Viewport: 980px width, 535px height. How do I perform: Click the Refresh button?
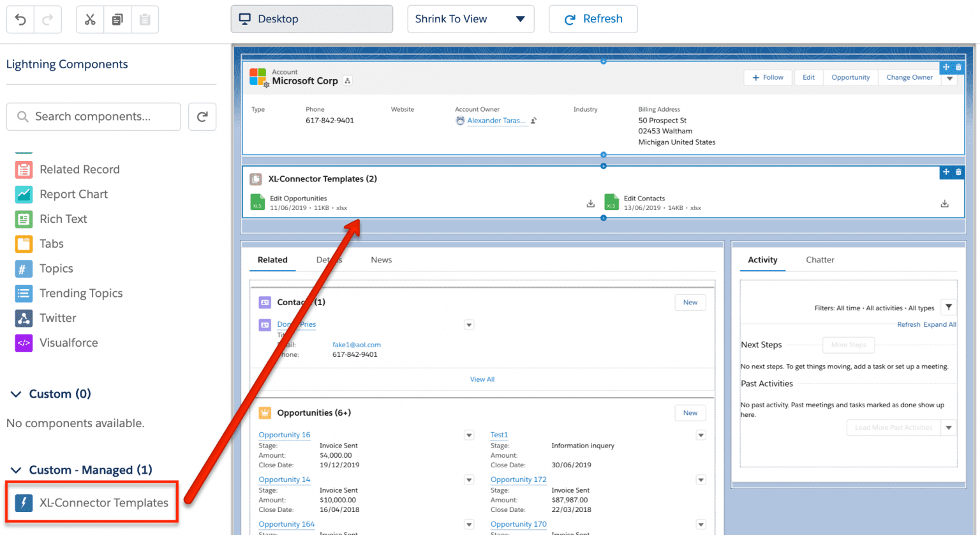point(593,19)
